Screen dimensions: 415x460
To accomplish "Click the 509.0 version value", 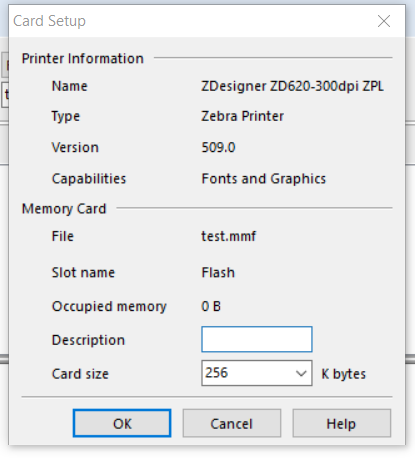I will (219, 147).
